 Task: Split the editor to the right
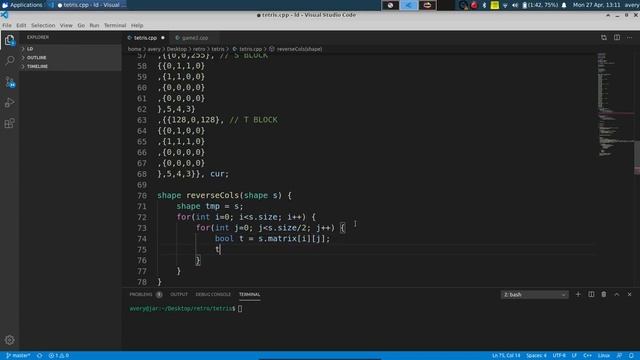point(617,38)
